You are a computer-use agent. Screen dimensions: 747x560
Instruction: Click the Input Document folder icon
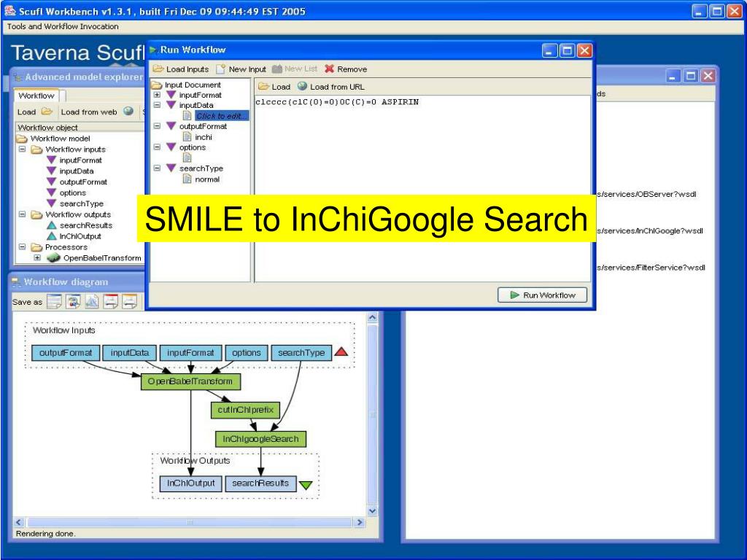pyautogui.click(x=156, y=85)
